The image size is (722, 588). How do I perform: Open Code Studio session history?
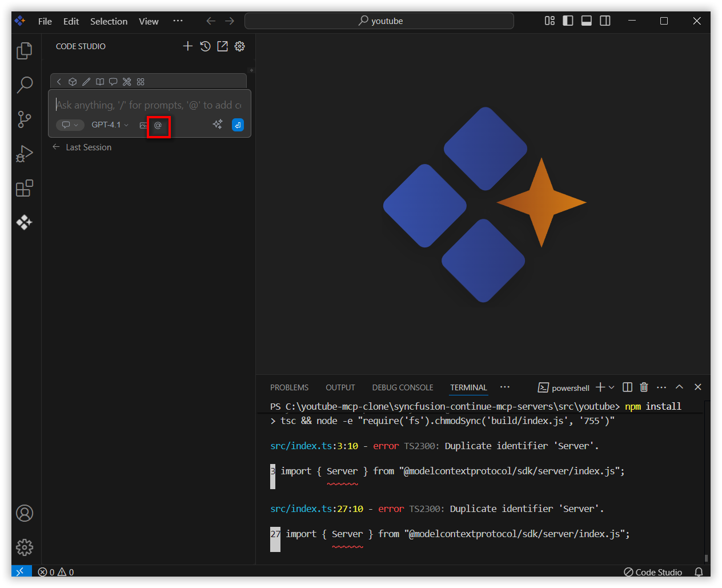click(x=205, y=46)
